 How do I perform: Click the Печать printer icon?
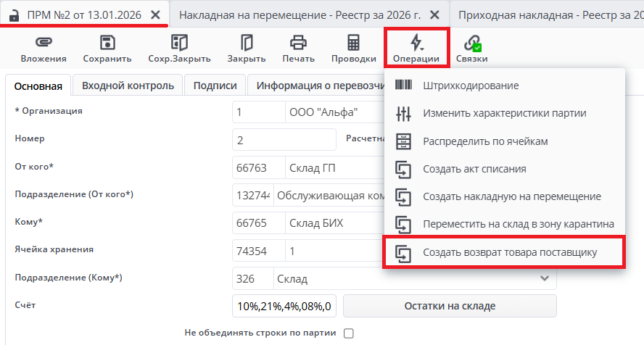[298, 43]
